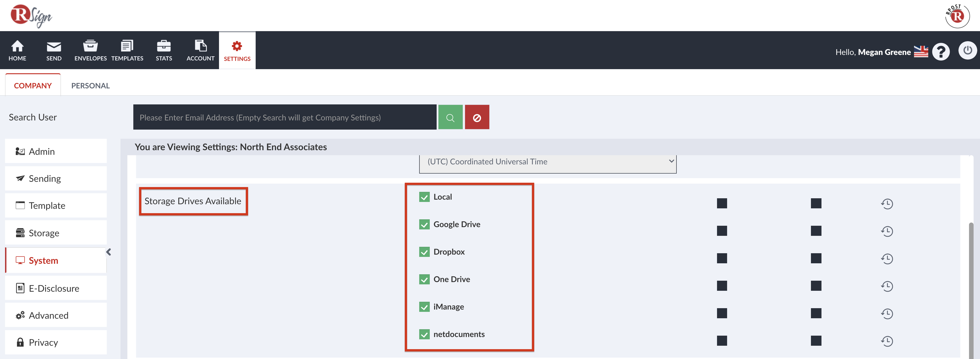
Task: Click the Megan Greene user name
Action: click(x=884, y=52)
